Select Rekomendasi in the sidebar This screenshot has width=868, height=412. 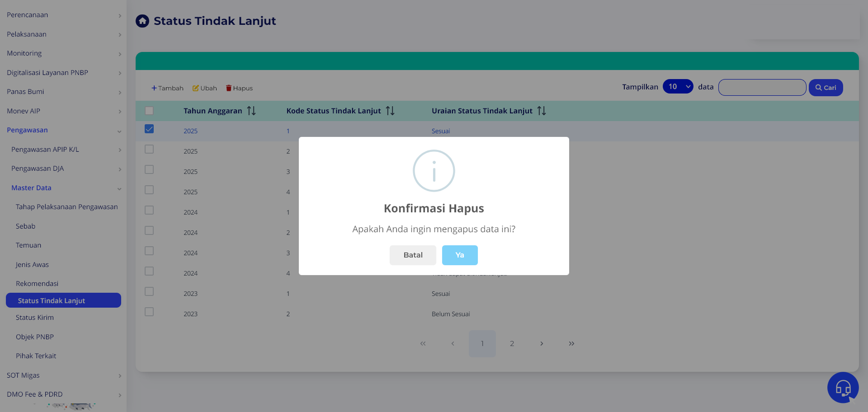click(37, 283)
